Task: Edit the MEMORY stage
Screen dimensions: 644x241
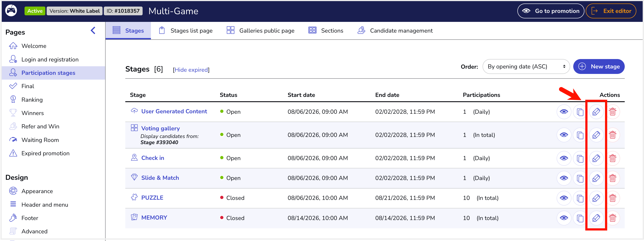Action: pyautogui.click(x=596, y=218)
